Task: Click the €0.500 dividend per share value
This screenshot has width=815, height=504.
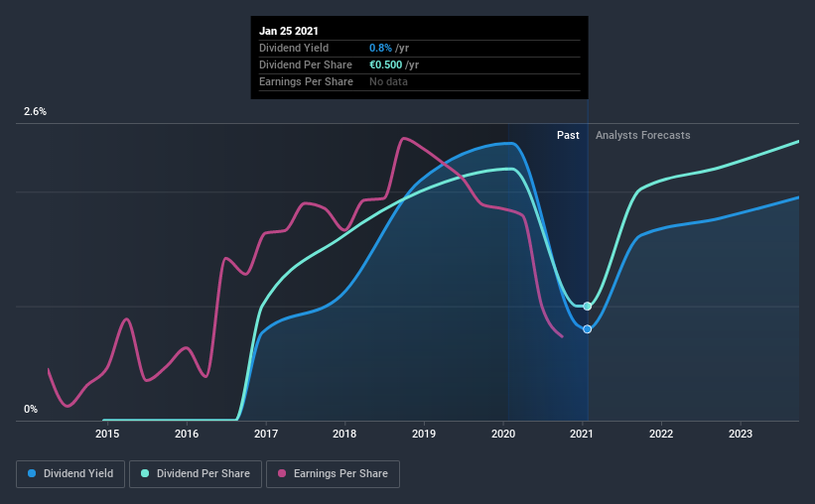Action: tap(386, 64)
